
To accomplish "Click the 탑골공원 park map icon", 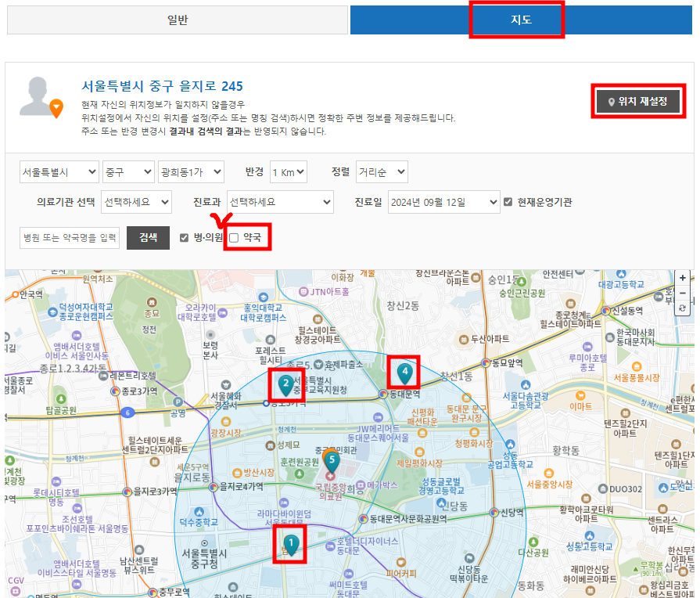I will tap(61, 398).
